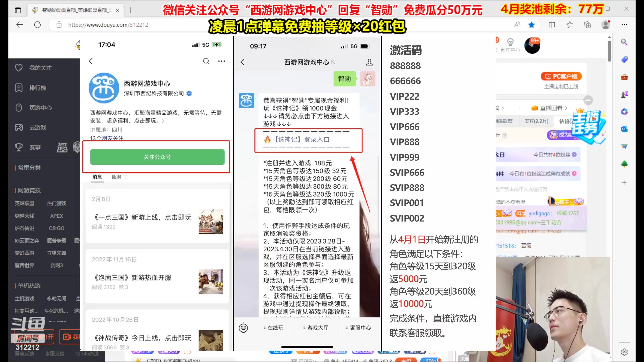Image resolution: width=644 pixels, height=362 pixels.
Task: Open Edge sidebar search icon
Action: [624, 42]
